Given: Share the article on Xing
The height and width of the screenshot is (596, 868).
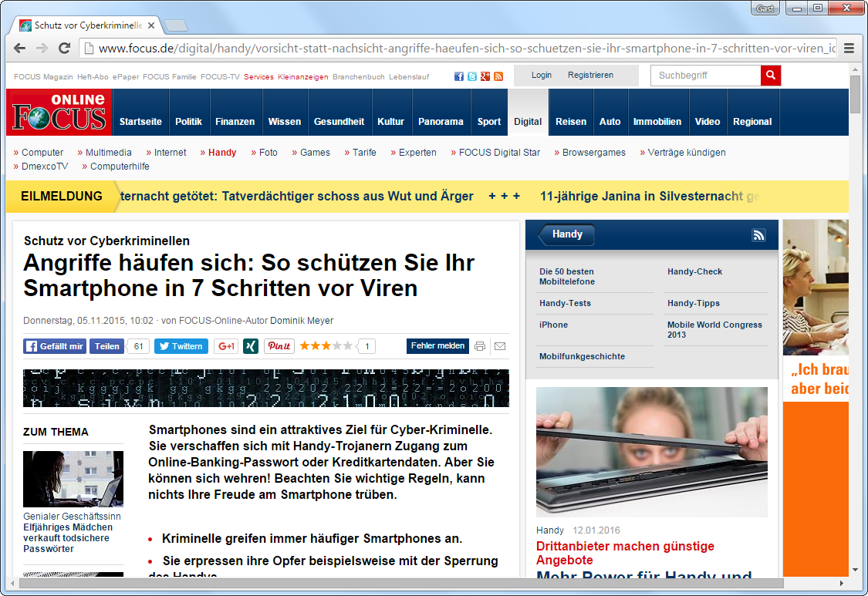Looking at the screenshot, I should 250,346.
